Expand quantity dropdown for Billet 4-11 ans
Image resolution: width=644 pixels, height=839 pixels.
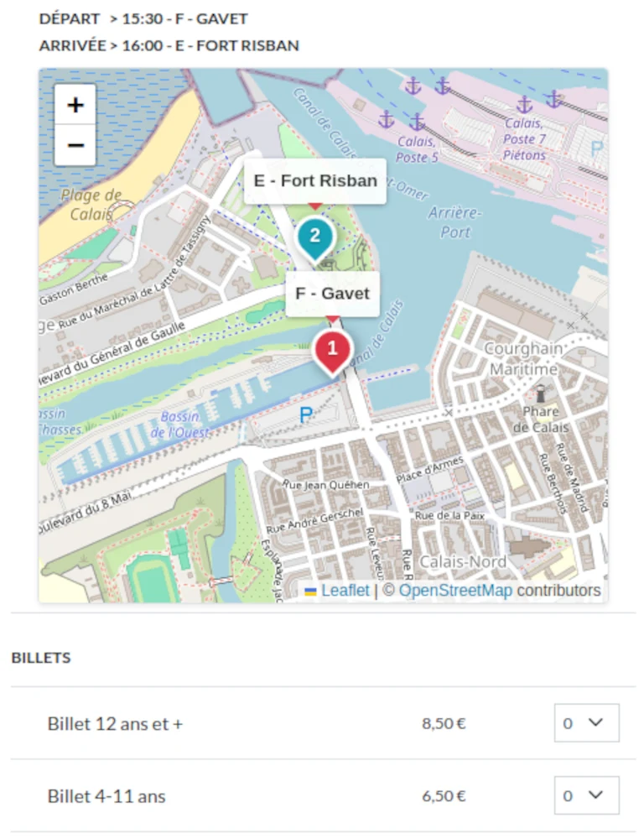point(586,796)
